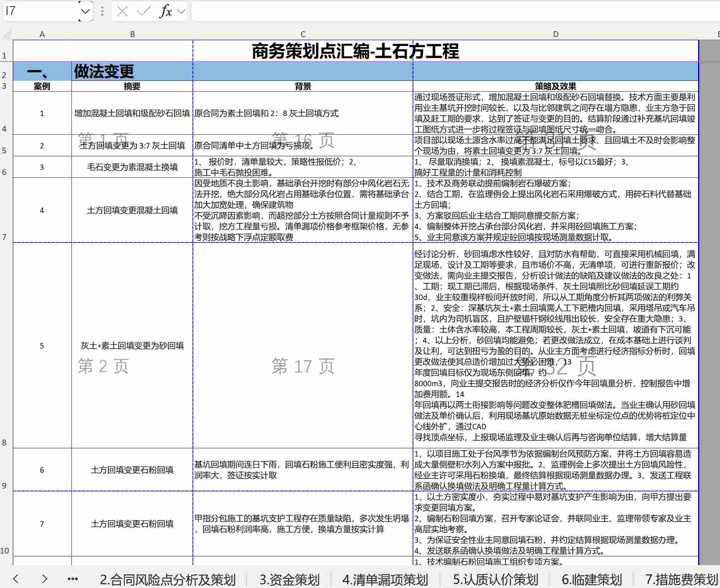The height and width of the screenshot is (588, 720).
Task: Switch to sheet 2.合同风险点分析及策划
Action: tap(167, 579)
